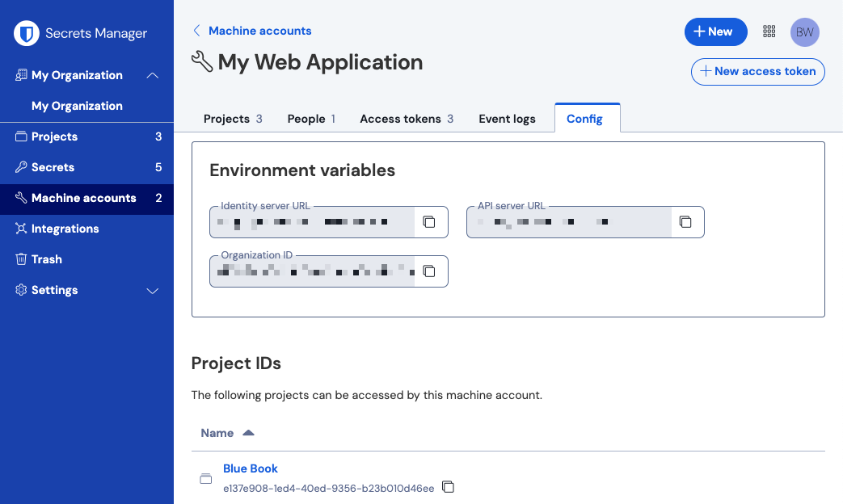Copy the Identity server URL value

coord(429,222)
